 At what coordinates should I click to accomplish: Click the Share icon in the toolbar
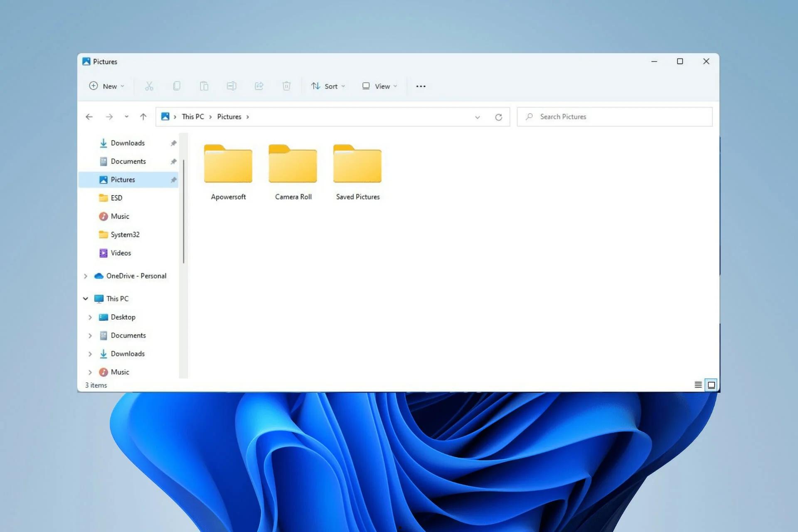(259, 86)
